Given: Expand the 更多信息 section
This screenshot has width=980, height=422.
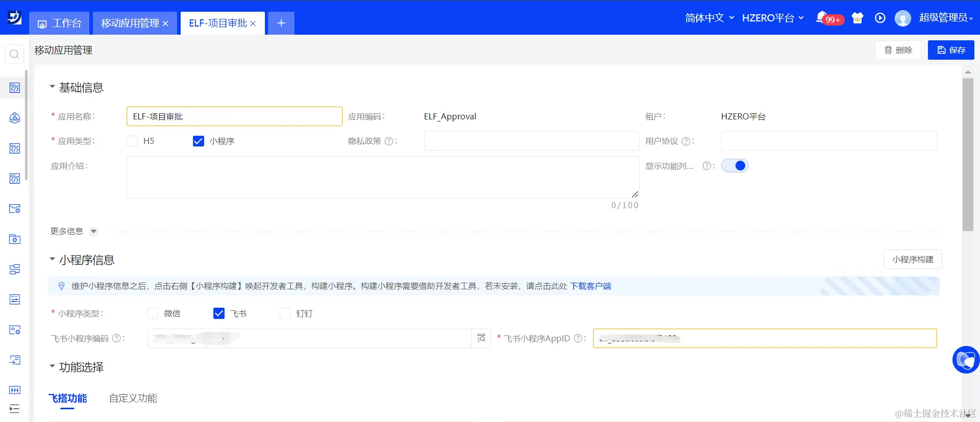Looking at the screenshot, I should (x=93, y=231).
